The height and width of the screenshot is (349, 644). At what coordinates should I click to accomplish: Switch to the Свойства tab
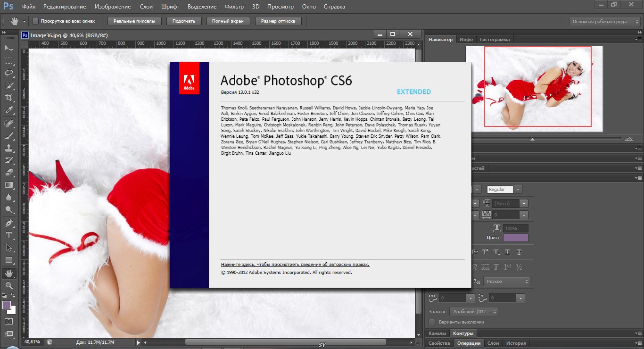coord(439,343)
